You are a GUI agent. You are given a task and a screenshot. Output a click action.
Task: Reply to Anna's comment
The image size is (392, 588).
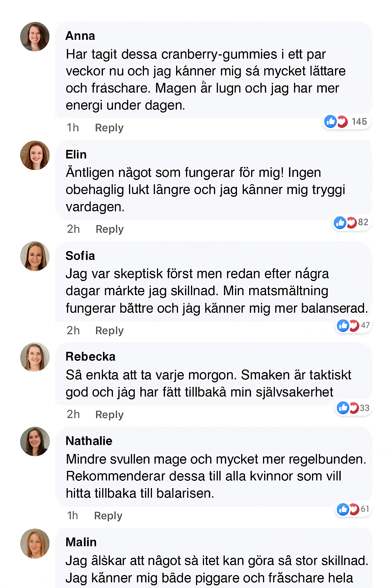(109, 128)
